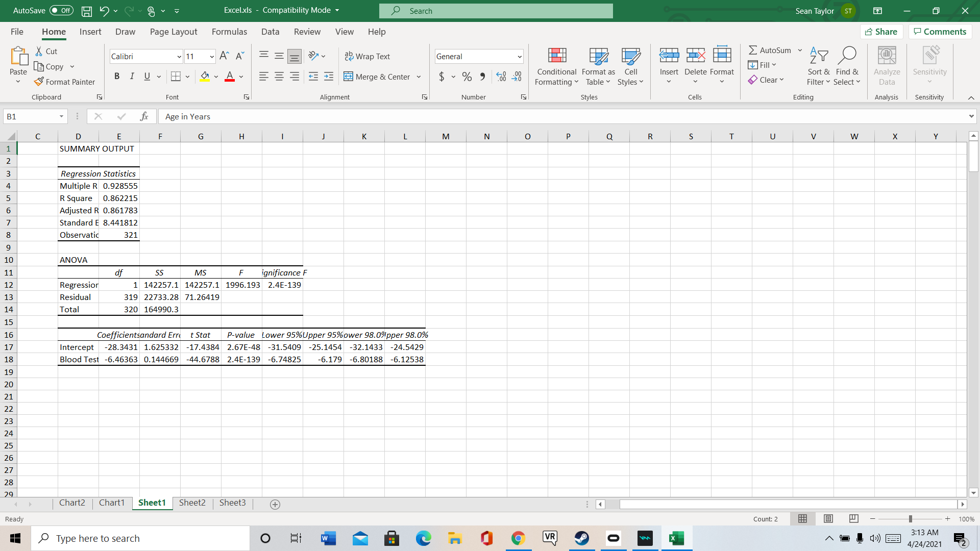The height and width of the screenshot is (551, 980).
Task: Click the Share button
Action: coord(881,32)
